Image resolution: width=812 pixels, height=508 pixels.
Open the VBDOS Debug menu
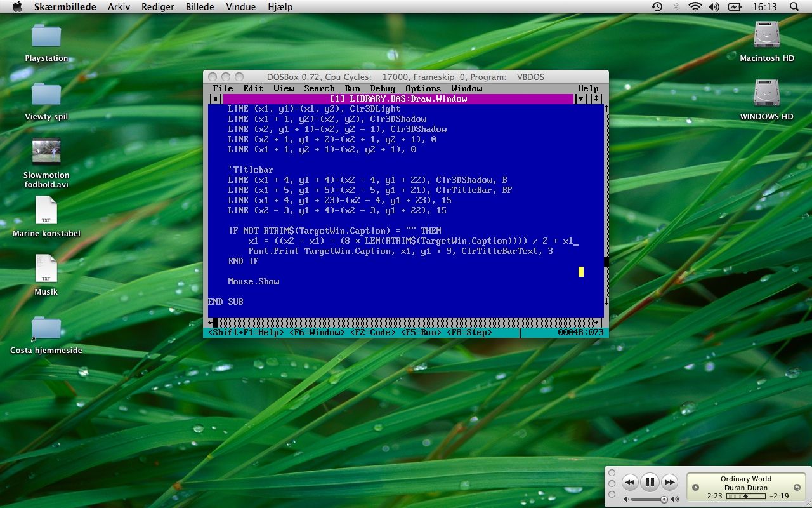pos(383,88)
